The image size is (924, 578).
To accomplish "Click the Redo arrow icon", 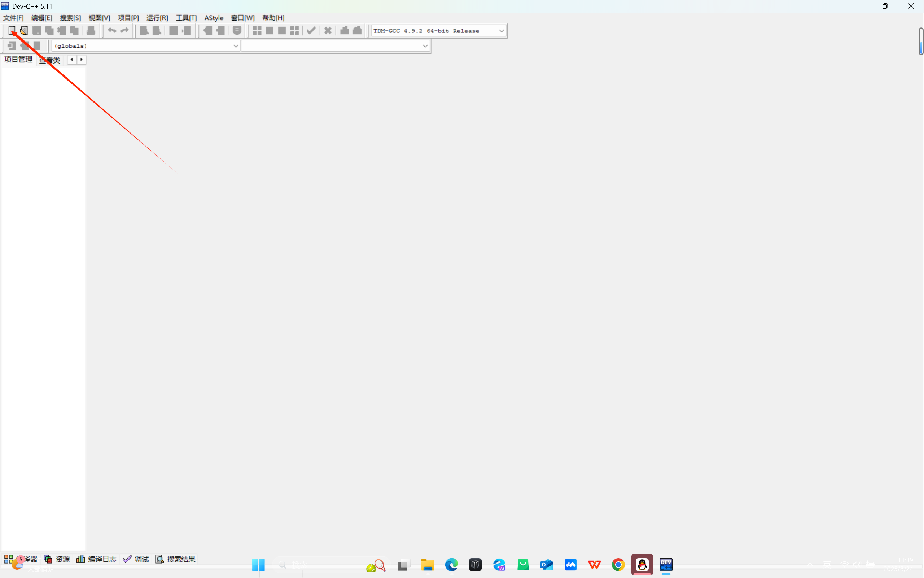I will 124,31.
